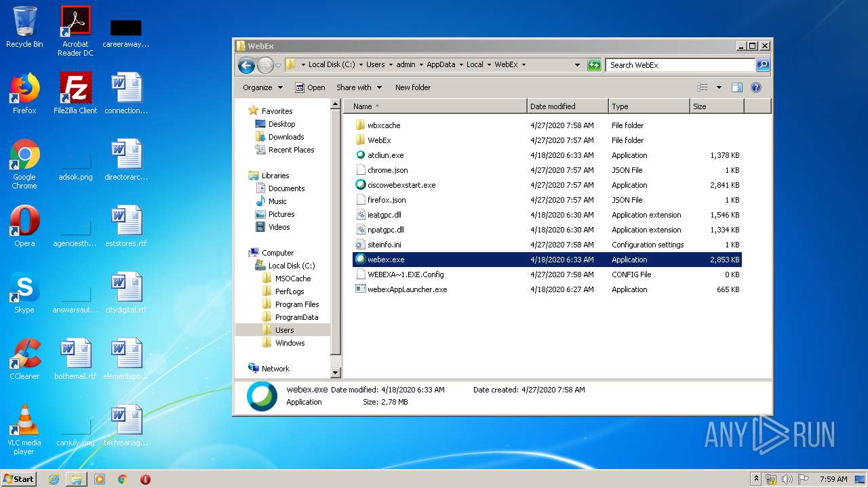Expand the AppData breadcrumb arrow in address bar

click(461, 65)
